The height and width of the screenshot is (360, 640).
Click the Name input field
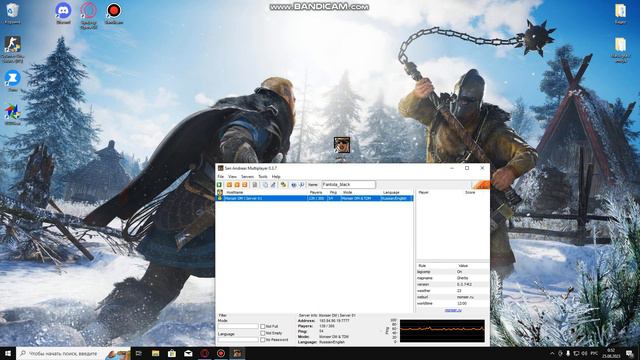tap(348, 184)
